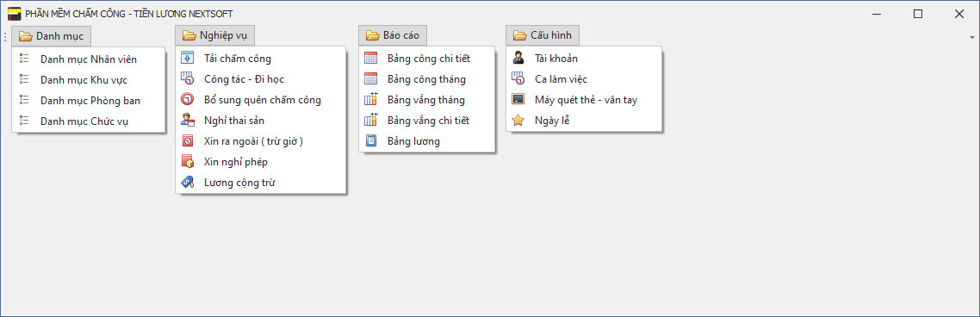Click the Ngày lễ star icon

tap(518, 120)
